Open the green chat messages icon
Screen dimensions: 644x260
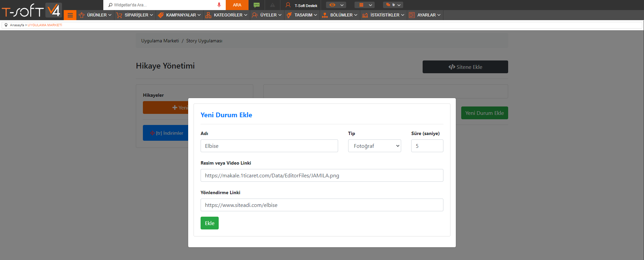(257, 5)
